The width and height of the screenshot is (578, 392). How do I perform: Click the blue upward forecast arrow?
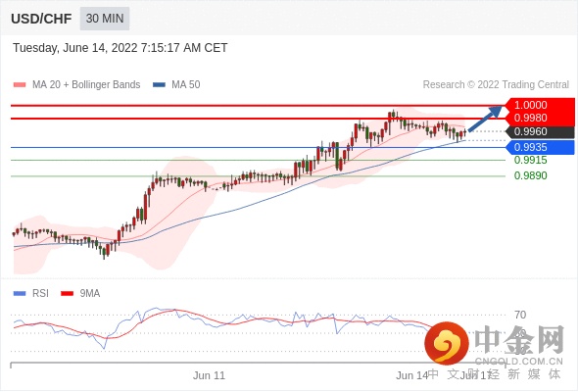point(485,118)
